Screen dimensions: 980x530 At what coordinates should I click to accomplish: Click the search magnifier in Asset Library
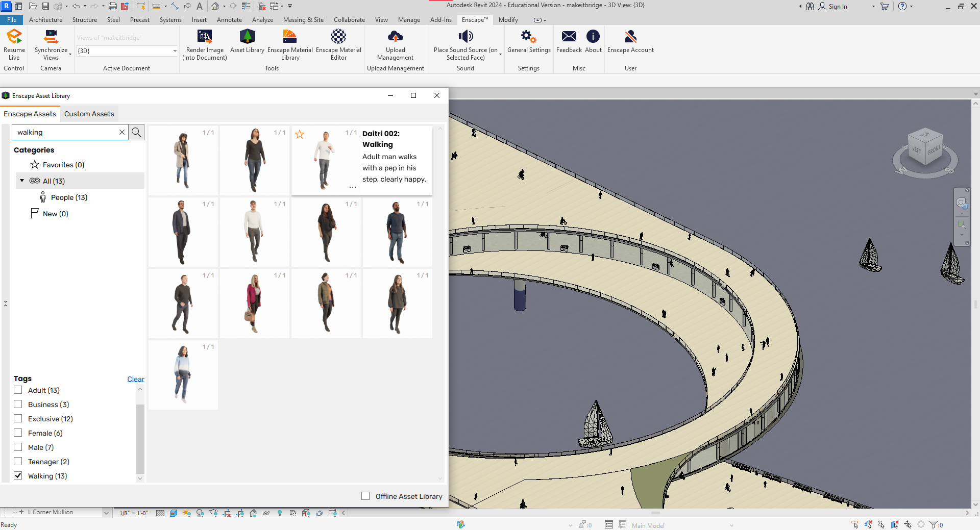(136, 132)
